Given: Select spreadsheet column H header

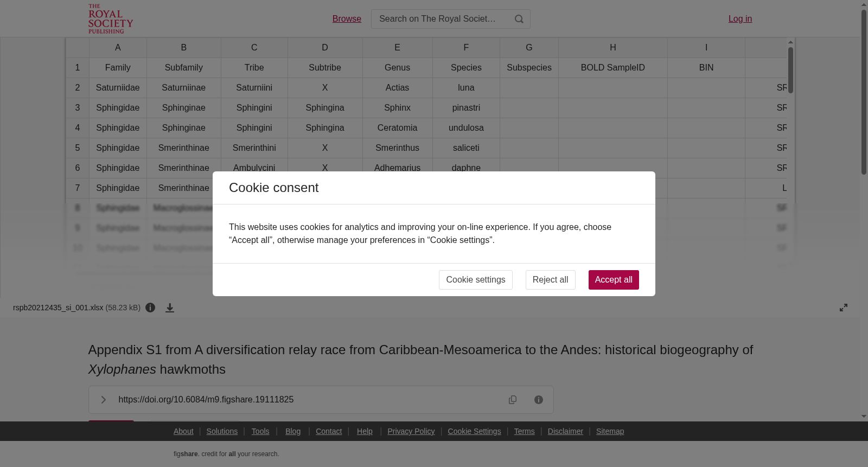Looking at the screenshot, I should (613, 48).
